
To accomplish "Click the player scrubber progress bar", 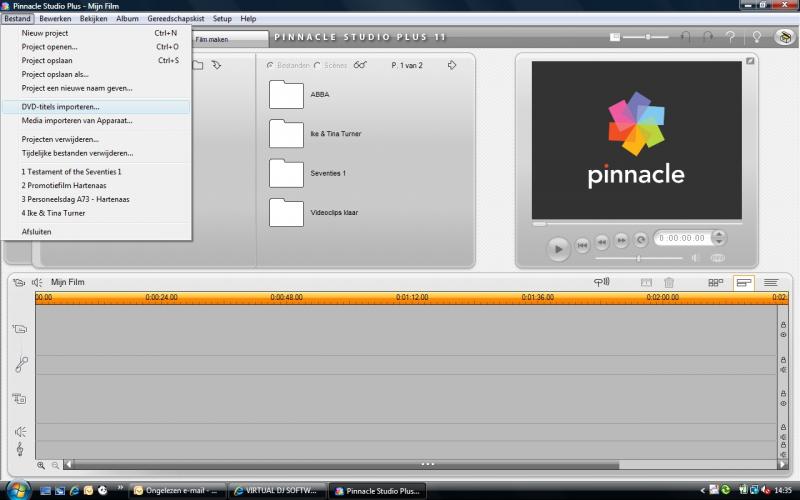I will click(x=637, y=223).
